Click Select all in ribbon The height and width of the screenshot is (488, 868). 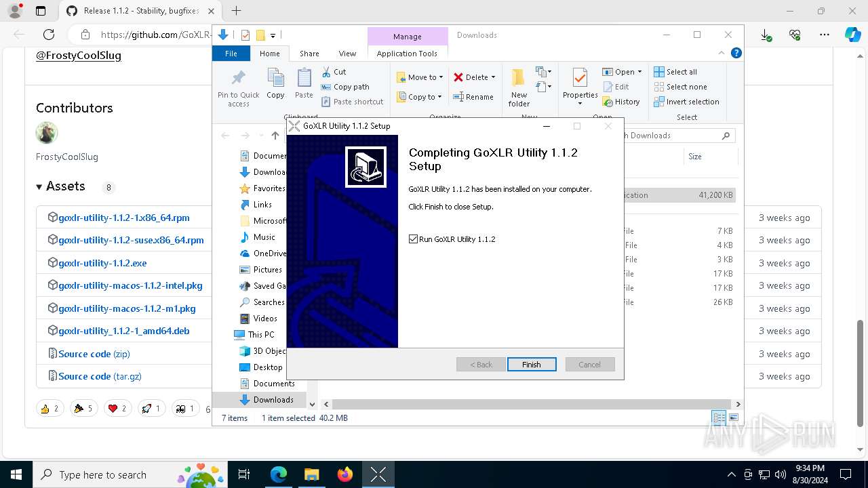[x=675, y=72]
